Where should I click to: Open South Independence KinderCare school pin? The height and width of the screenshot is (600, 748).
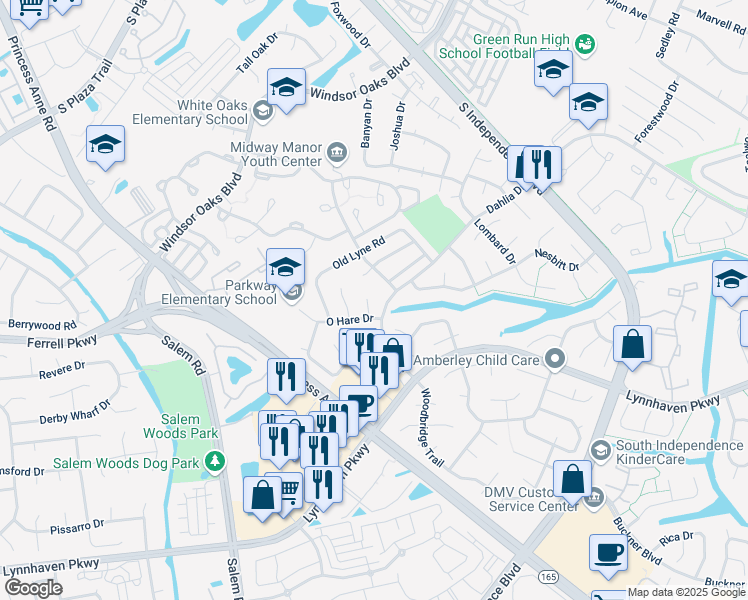coord(601,451)
